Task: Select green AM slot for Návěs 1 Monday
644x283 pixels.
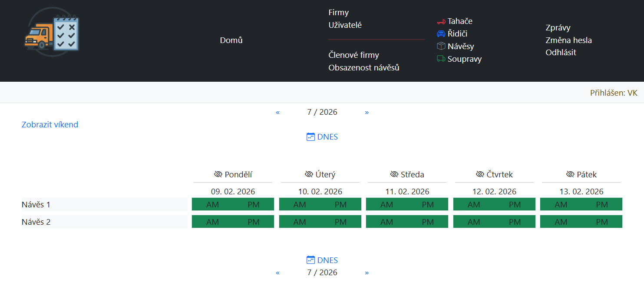Action: (212, 205)
